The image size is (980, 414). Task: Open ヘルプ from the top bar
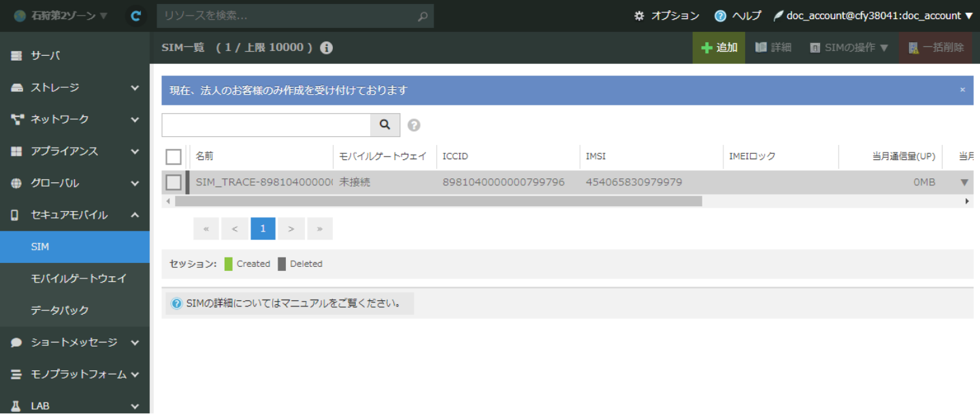[738, 16]
